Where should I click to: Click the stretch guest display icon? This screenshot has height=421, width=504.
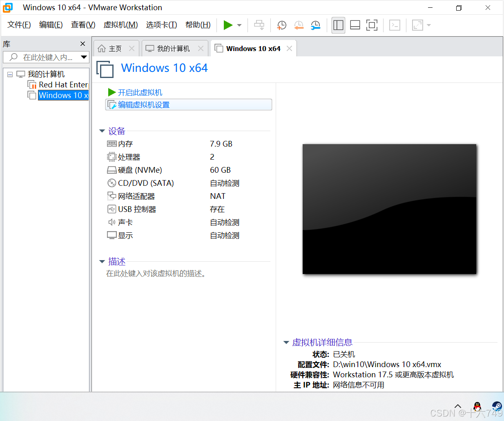(417, 25)
